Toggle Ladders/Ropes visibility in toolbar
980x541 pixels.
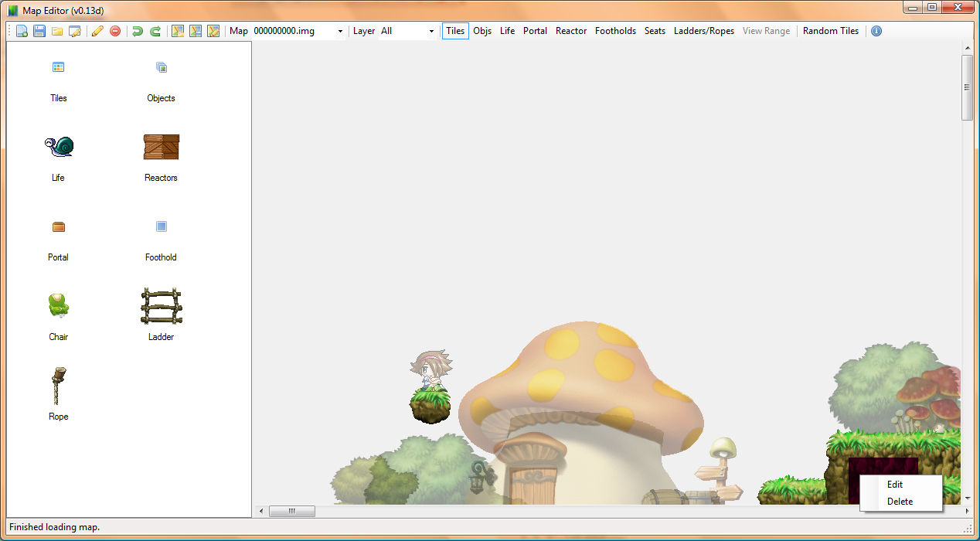(704, 31)
